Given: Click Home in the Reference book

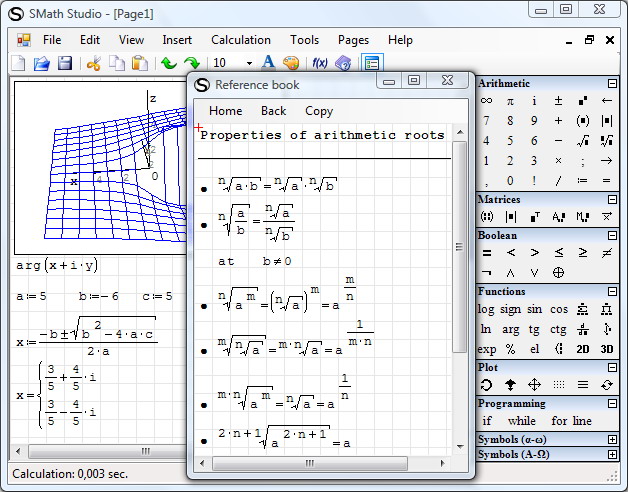Looking at the screenshot, I should [x=225, y=111].
